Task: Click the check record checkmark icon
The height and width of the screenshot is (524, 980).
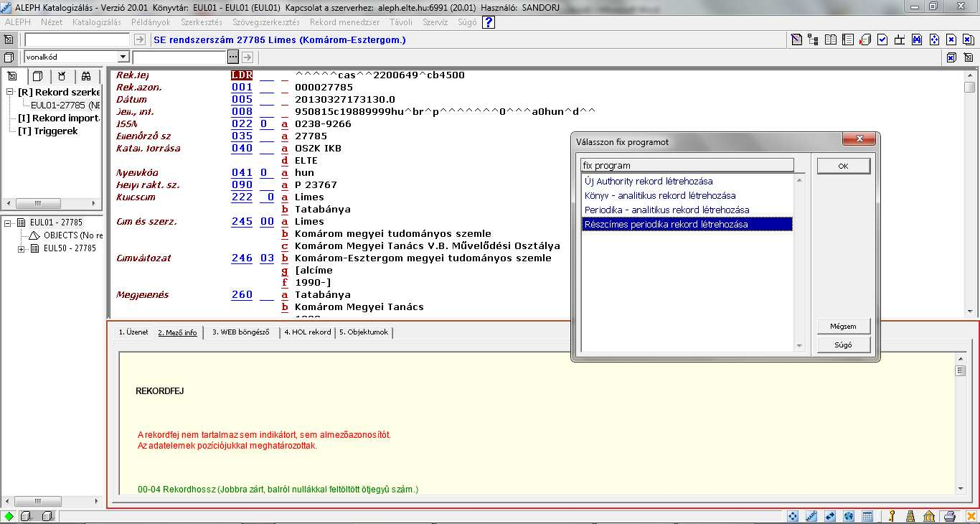Action: coord(882,39)
